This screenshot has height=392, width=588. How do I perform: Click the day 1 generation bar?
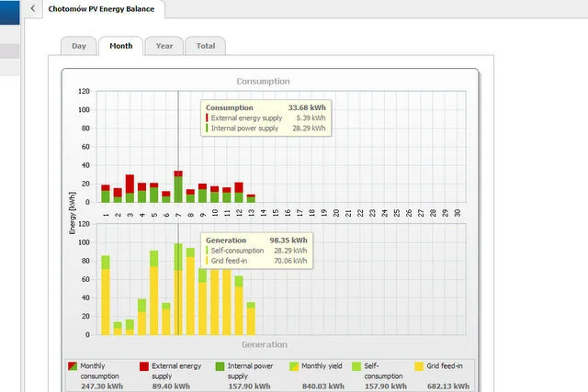click(106, 296)
